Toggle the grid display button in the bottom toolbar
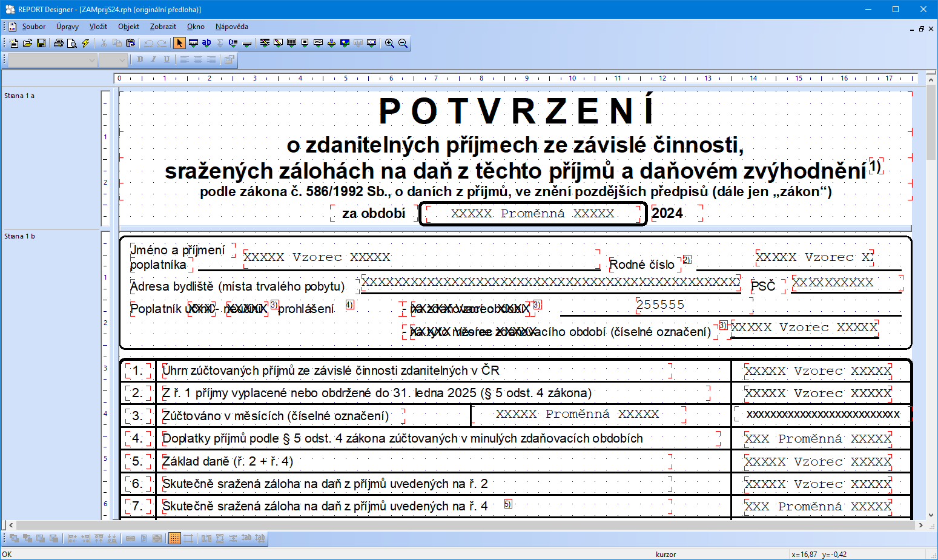 pyautogui.click(x=174, y=538)
